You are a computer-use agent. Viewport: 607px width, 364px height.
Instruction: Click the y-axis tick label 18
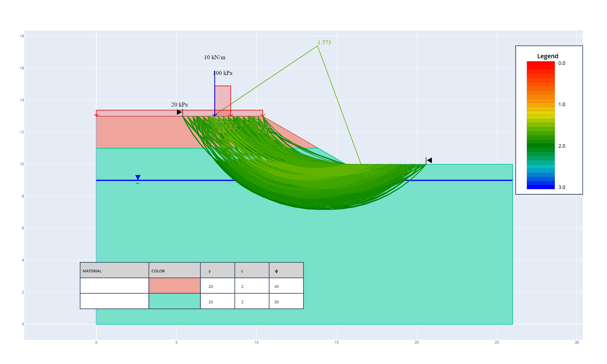[22, 36]
